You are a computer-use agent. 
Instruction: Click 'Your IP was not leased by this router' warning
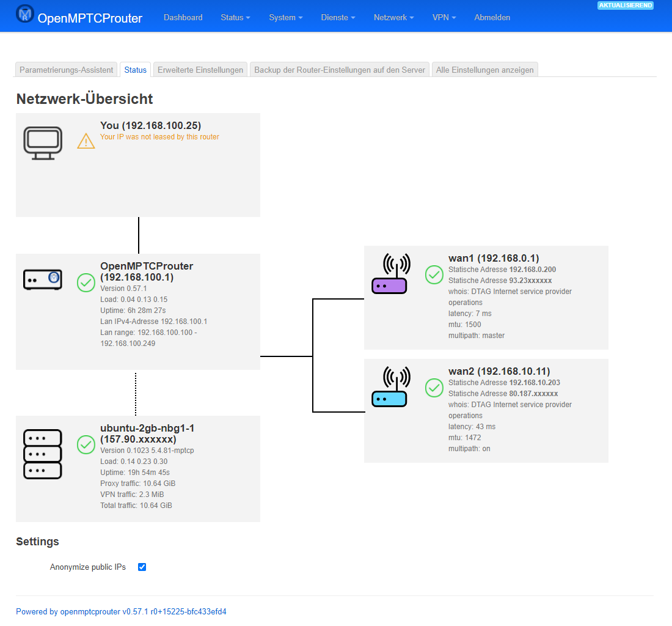(159, 137)
